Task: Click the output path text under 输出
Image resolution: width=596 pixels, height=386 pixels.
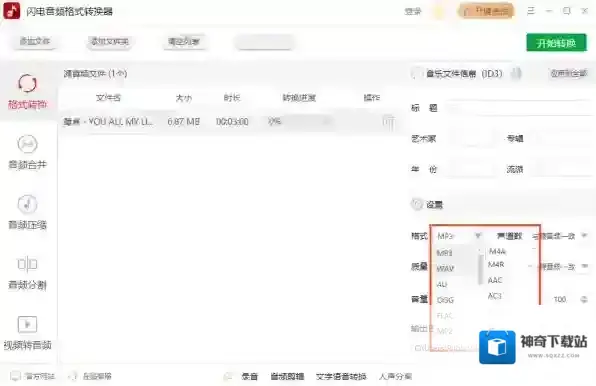Action: 445,347
